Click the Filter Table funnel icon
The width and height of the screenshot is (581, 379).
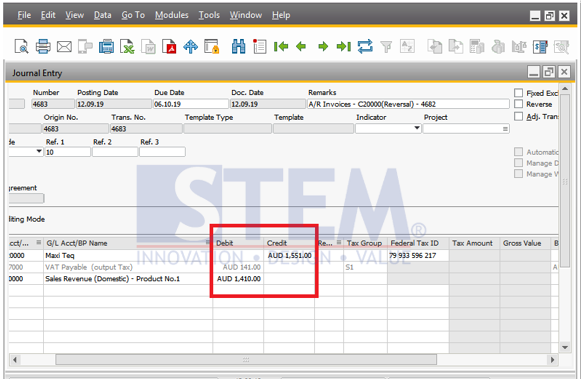click(386, 47)
